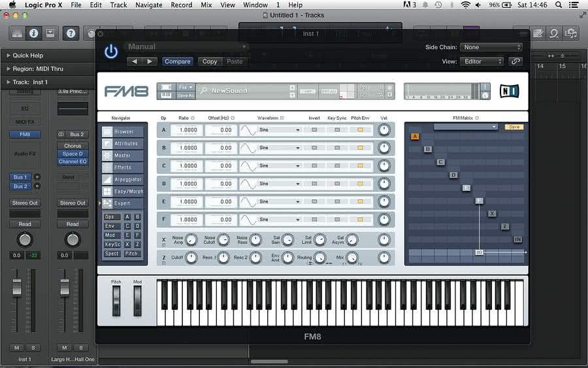The width and height of the screenshot is (588, 368).
Task: Expand the Quick Help section
Action: point(8,56)
